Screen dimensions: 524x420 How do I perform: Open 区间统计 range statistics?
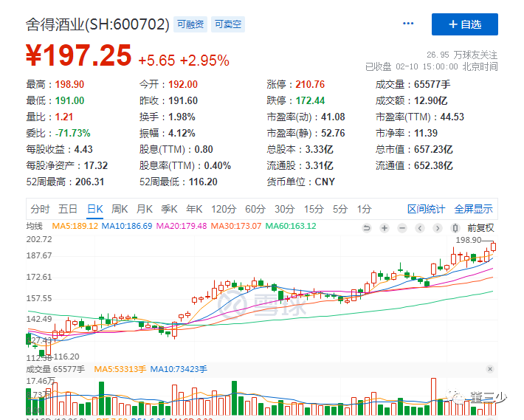[426, 209]
